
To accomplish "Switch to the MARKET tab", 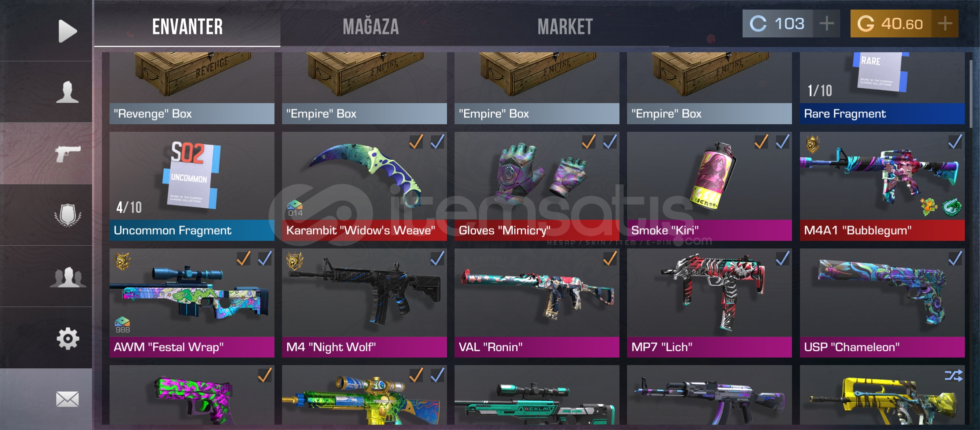I will tap(565, 27).
